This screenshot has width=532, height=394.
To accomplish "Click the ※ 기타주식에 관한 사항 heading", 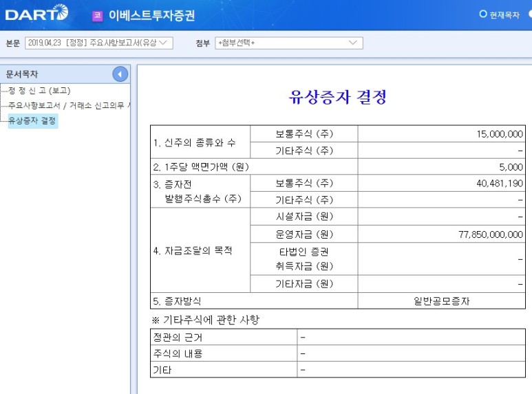I will 206,320.
